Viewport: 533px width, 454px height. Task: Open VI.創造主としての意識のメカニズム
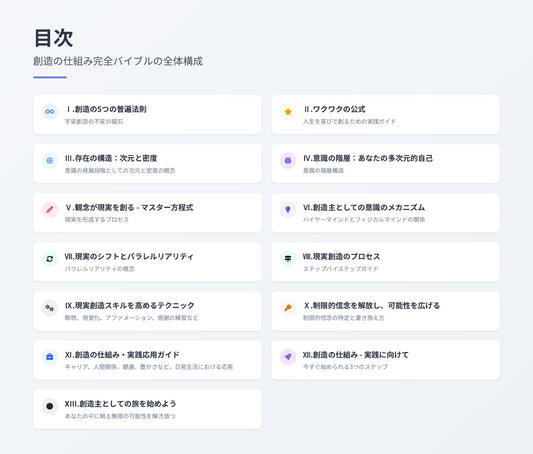(x=385, y=213)
